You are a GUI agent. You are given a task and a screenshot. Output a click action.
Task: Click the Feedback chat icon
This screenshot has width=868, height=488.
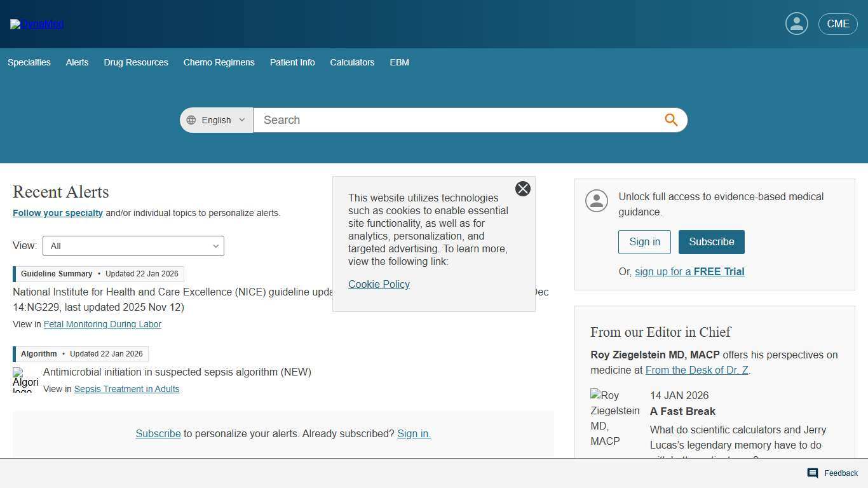click(x=813, y=473)
